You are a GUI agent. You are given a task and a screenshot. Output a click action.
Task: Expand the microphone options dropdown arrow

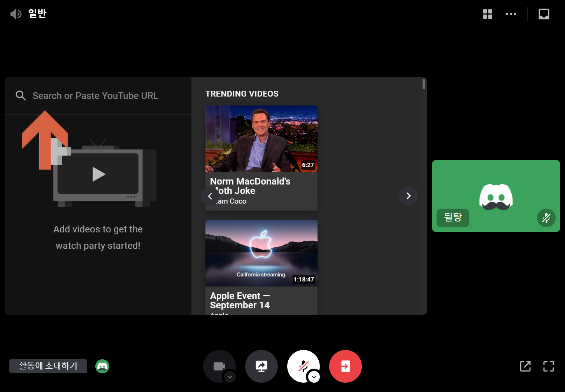[314, 377]
